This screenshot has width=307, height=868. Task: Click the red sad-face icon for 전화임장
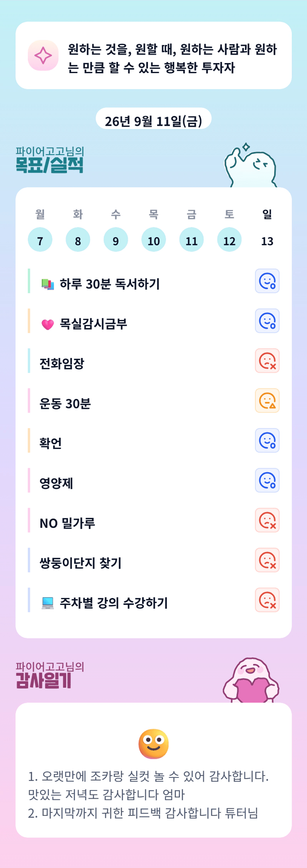coord(267,361)
